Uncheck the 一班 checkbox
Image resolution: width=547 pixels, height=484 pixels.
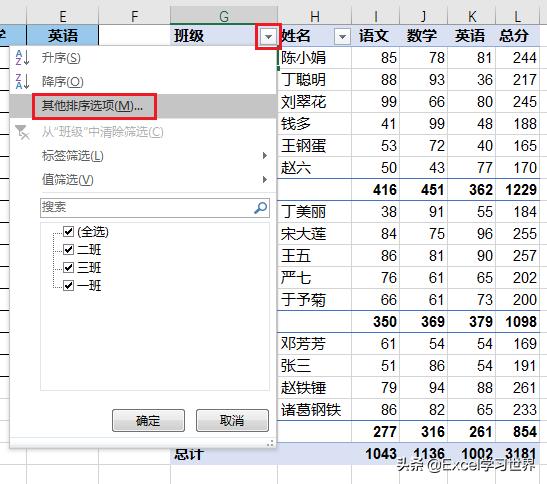pos(68,285)
